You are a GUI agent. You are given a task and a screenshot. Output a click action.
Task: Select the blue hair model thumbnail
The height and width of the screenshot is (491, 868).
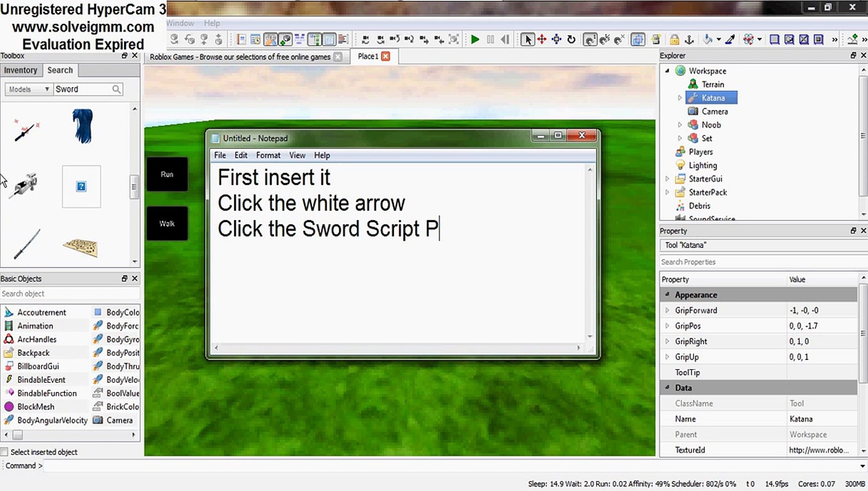82,126
